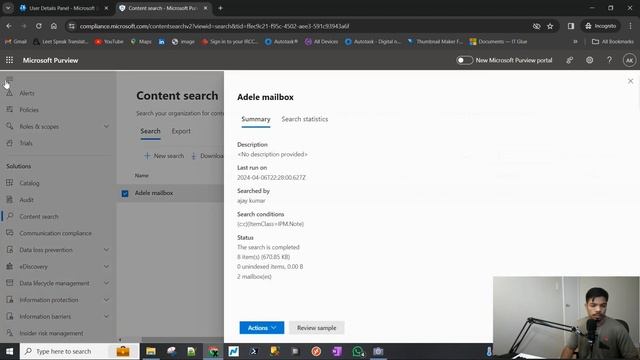
Task: Click the Information protection icon
Action: [x=9, y=300]
